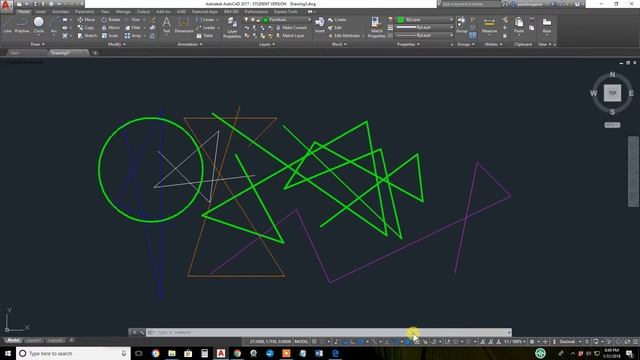Click Match Layer button
640x360 pixels.
pos(290,36)
